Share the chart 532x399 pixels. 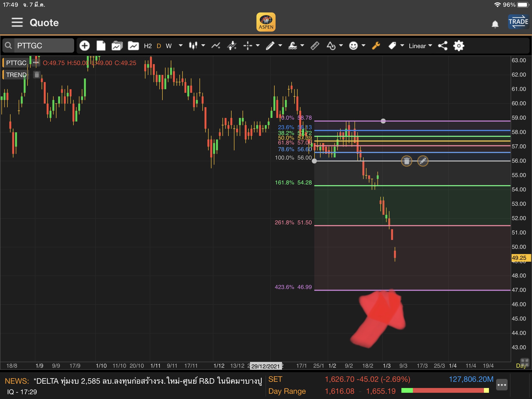[443, 46]
